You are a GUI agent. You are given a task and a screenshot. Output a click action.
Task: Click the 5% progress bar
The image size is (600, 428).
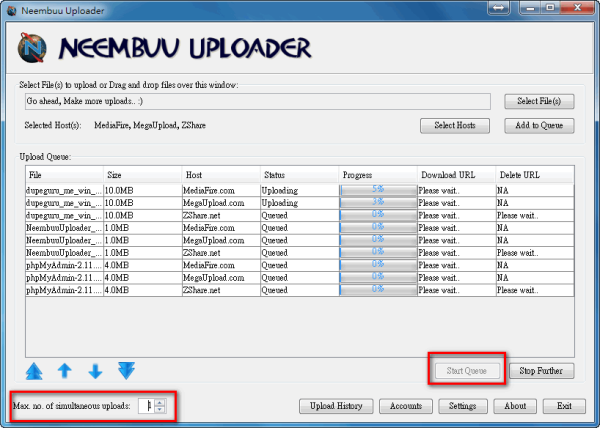pos(378,190)
